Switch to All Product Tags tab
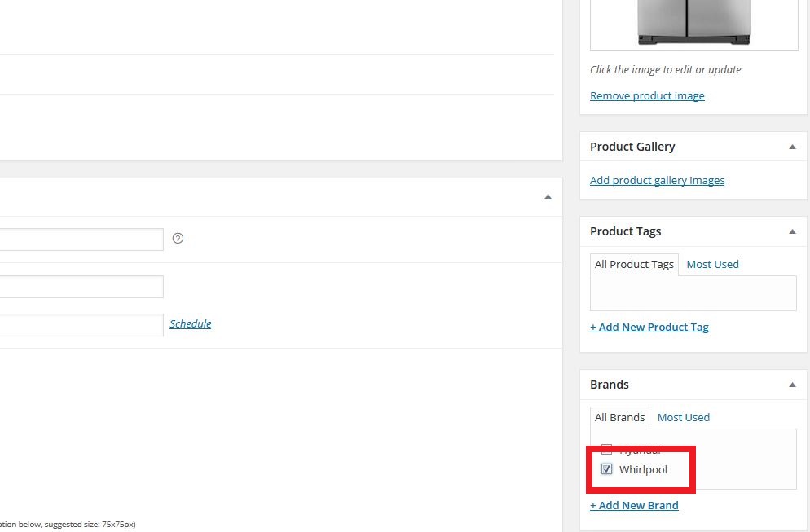Image resolution: width=810 pixels, height=532 pixels. point(634,265)
